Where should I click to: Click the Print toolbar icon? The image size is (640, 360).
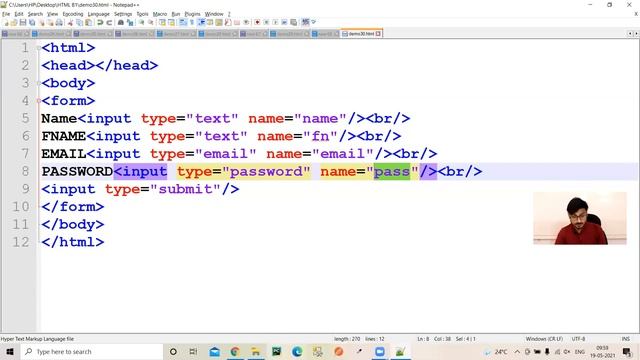(x=59, y=22)
